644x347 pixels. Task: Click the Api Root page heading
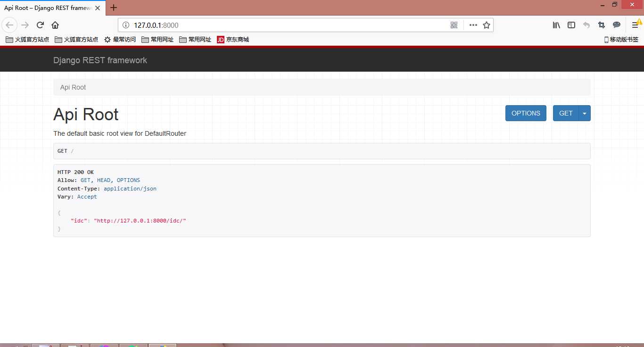(86, 115)
